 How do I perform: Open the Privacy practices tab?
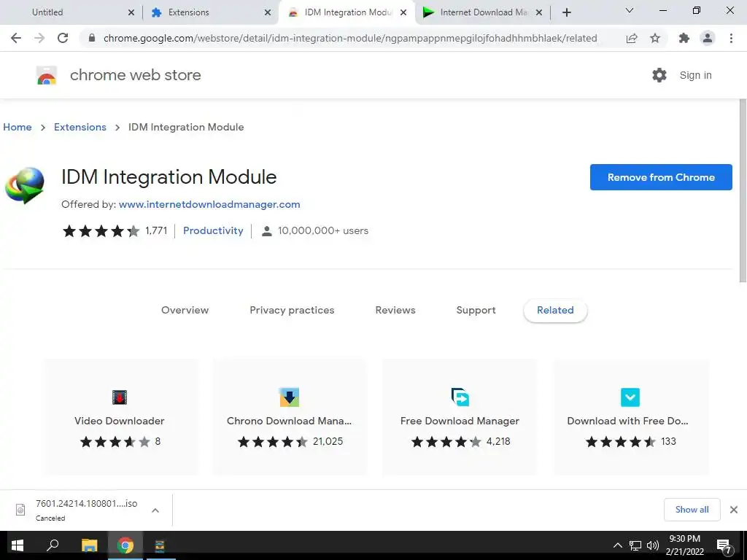click(x=292, y=310)
